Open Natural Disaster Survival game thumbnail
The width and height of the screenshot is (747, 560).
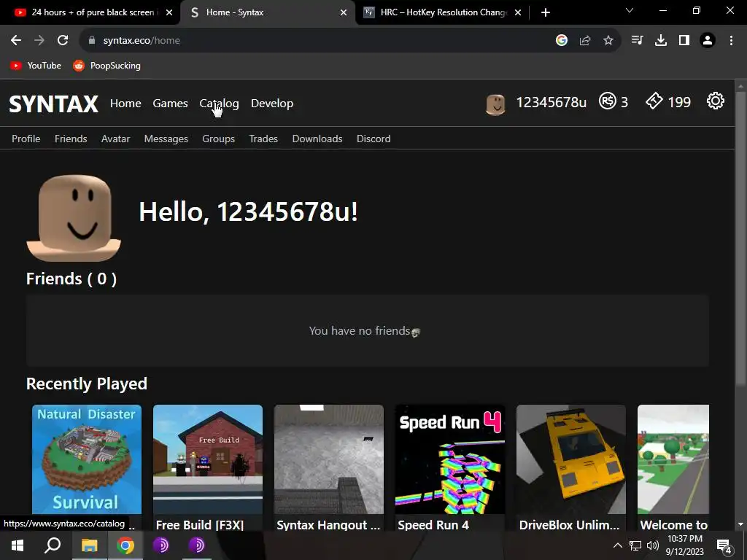(x=87, y=459)
